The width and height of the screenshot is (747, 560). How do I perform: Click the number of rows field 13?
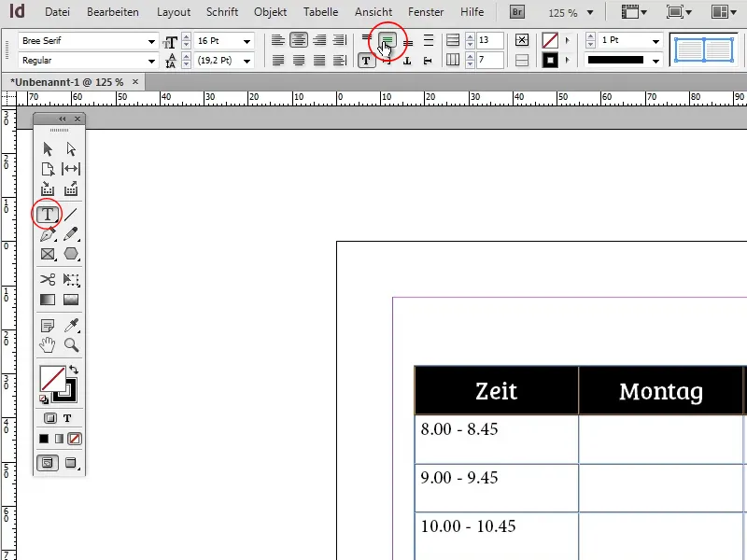[489, 40]
